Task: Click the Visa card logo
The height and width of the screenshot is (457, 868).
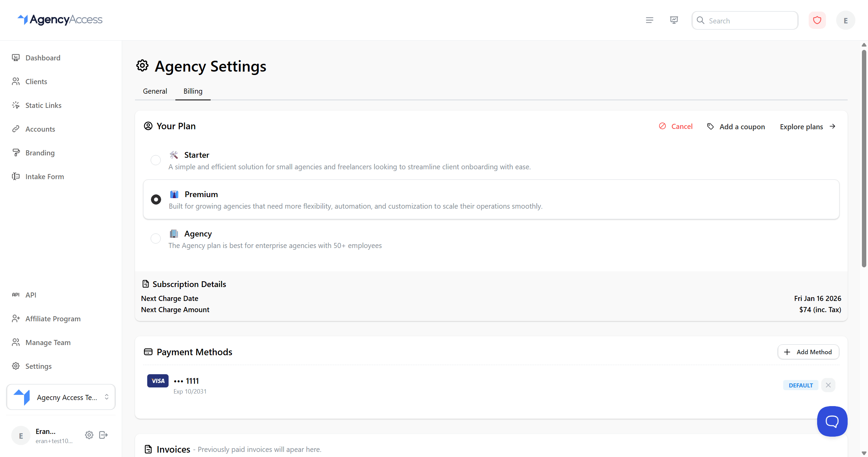Action: pos(158,381)
